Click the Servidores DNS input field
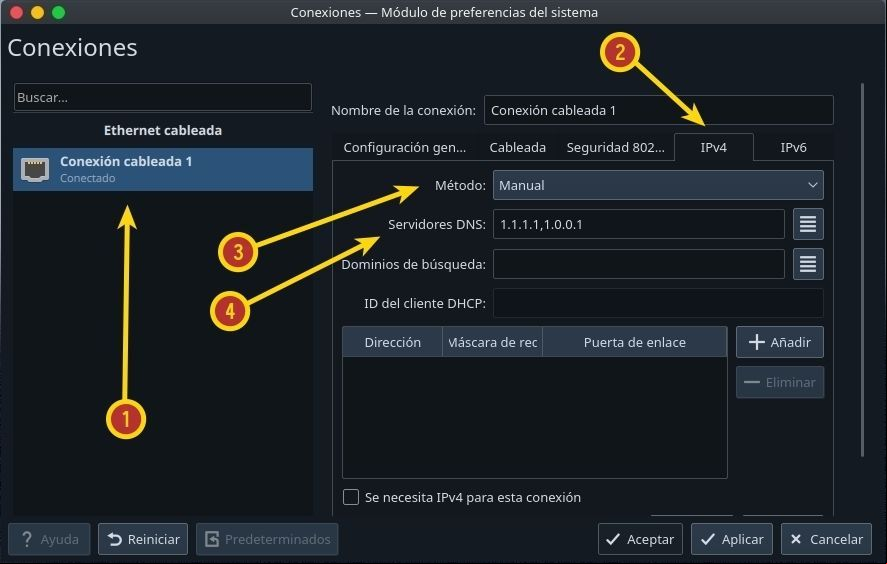Image resolution: width=887 pixels, height=564 pixels. point(639,224)
